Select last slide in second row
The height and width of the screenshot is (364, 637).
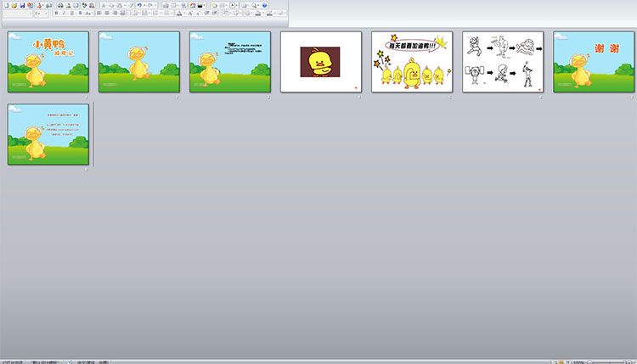(x=48, y=134)
